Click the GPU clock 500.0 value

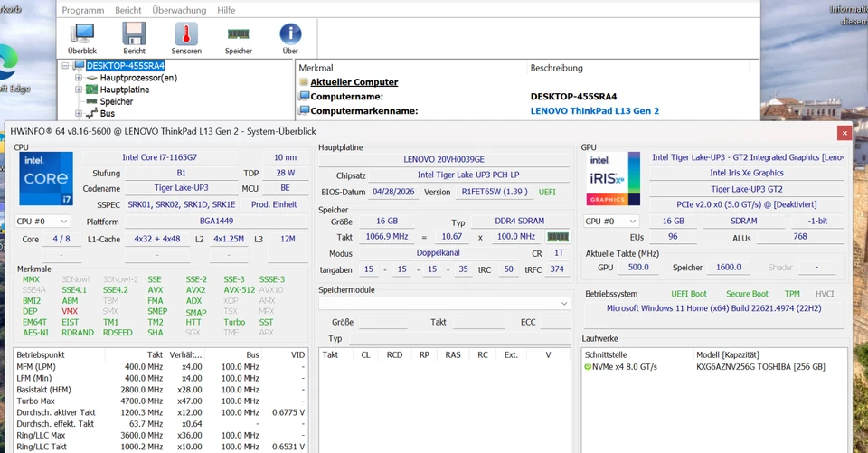[x=638, y=267]
